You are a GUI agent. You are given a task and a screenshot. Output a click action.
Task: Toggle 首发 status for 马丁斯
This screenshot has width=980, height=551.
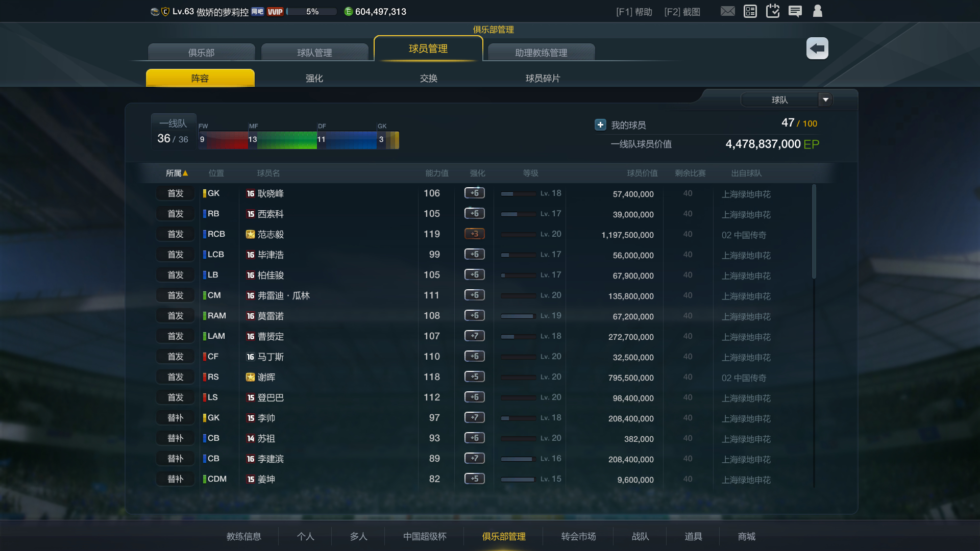point(176,357)
